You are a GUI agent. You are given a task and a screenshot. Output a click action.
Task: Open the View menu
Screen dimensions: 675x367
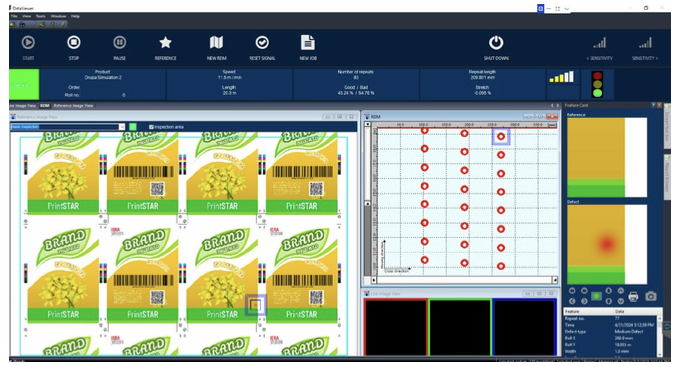(x=27, y=16)
